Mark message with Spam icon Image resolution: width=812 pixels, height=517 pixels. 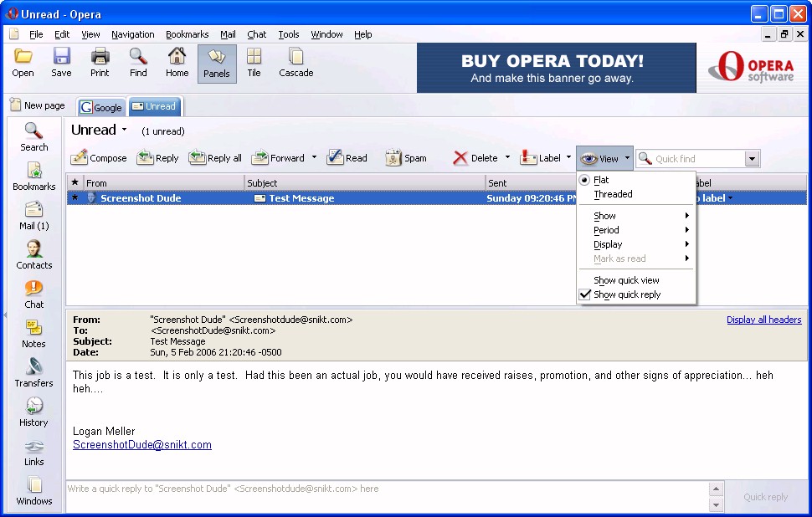click(x=393, y=157)
